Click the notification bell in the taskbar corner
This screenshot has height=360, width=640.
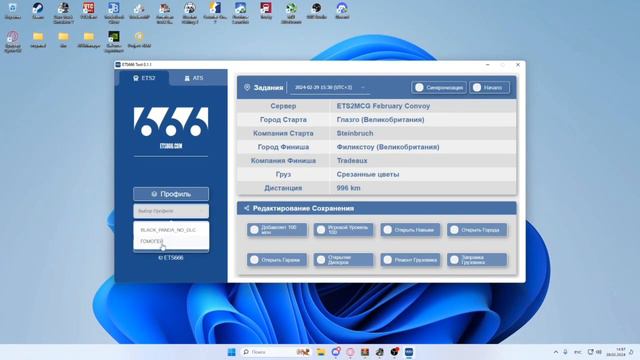631,352
